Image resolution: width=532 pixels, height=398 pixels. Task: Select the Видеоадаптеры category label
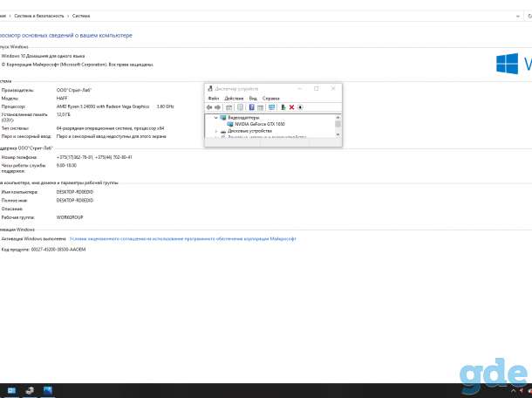243,118
